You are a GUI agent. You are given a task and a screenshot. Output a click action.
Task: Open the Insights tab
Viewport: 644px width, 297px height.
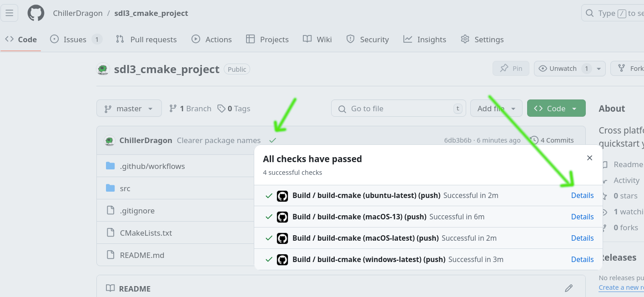tap(425, 40)
